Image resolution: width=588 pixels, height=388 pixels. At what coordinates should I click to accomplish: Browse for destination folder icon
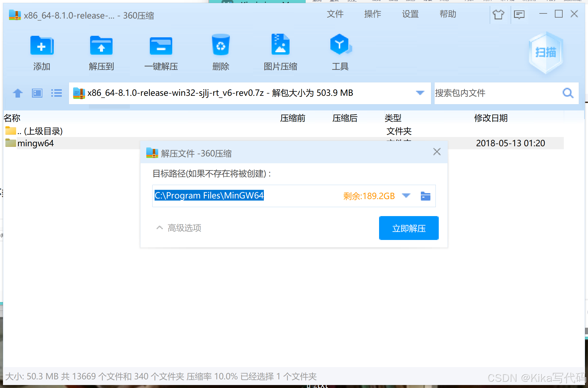coord(425,196)
